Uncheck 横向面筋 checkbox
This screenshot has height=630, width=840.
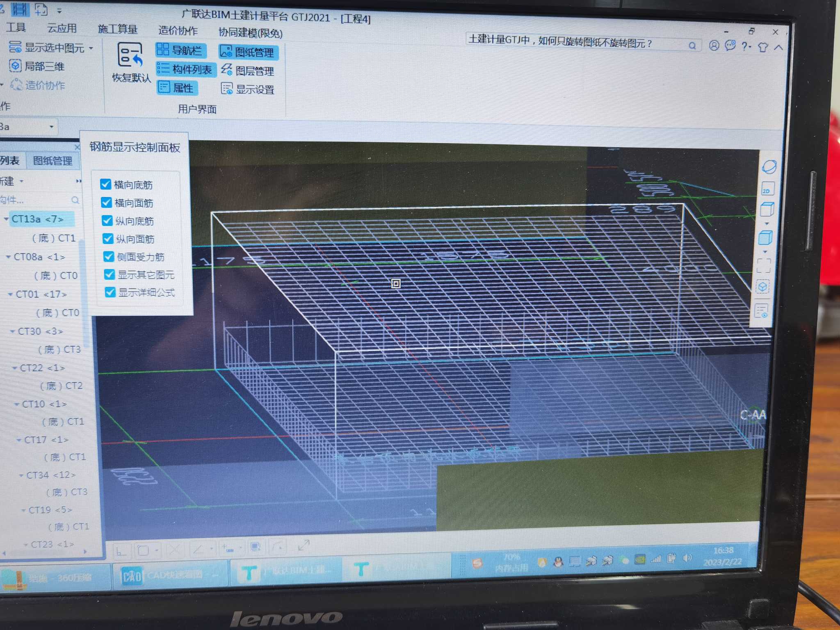(106, 202)
